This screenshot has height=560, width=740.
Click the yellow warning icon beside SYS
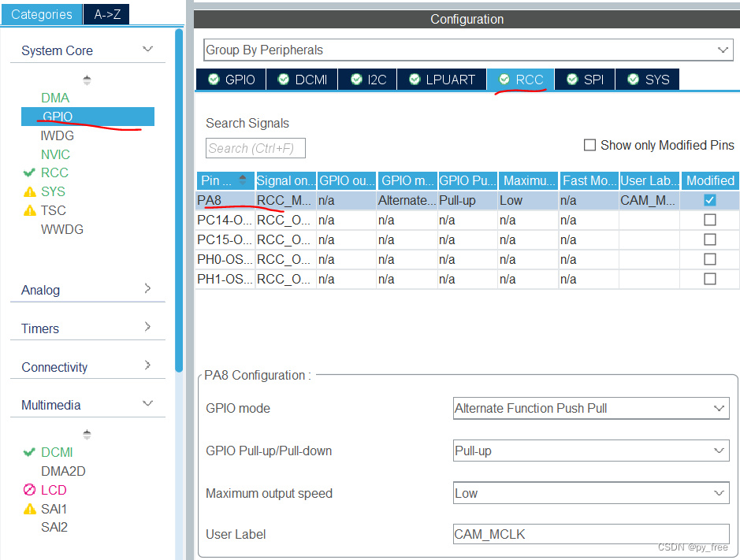30,191
